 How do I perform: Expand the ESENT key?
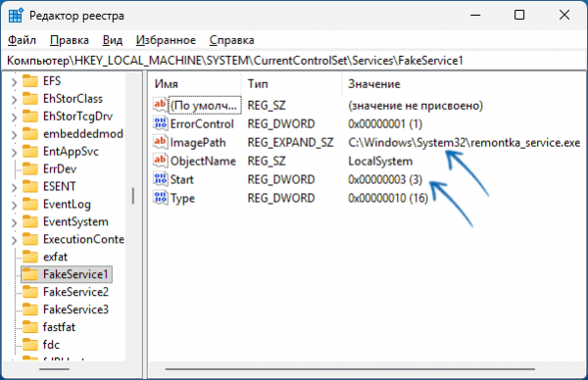click(14, 187)
